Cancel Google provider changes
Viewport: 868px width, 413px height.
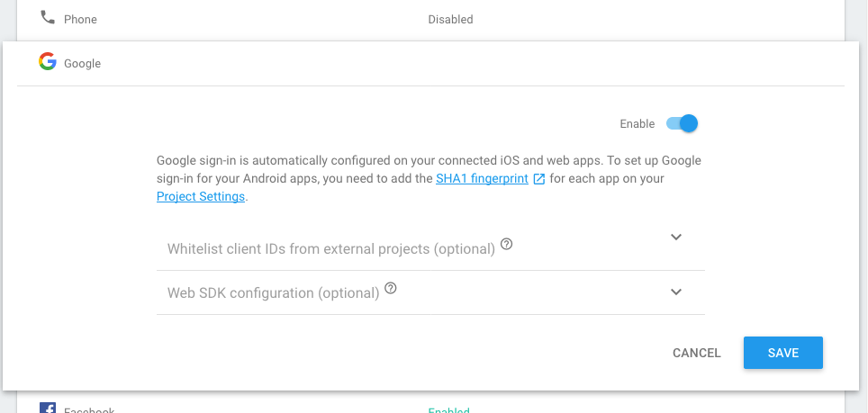point(696,353)
